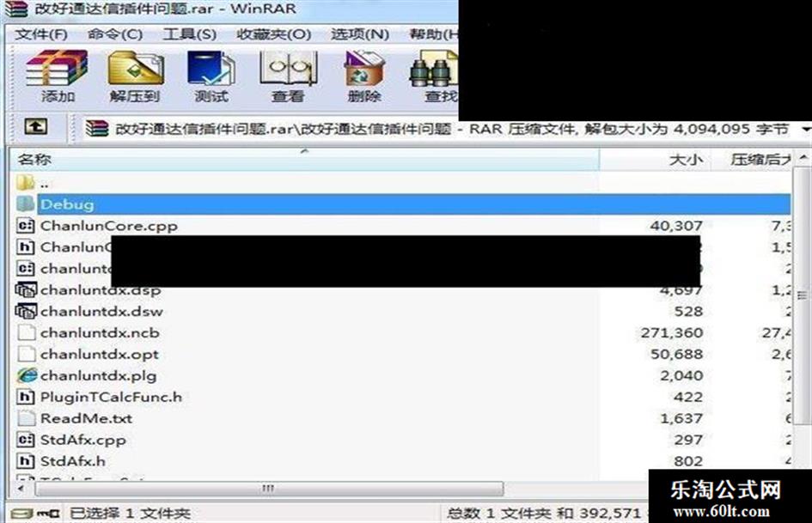The height and width of the screenshot is (523, 812).
Task: Click the chanluntdx.ncb file icon
Action: point(26,332)
